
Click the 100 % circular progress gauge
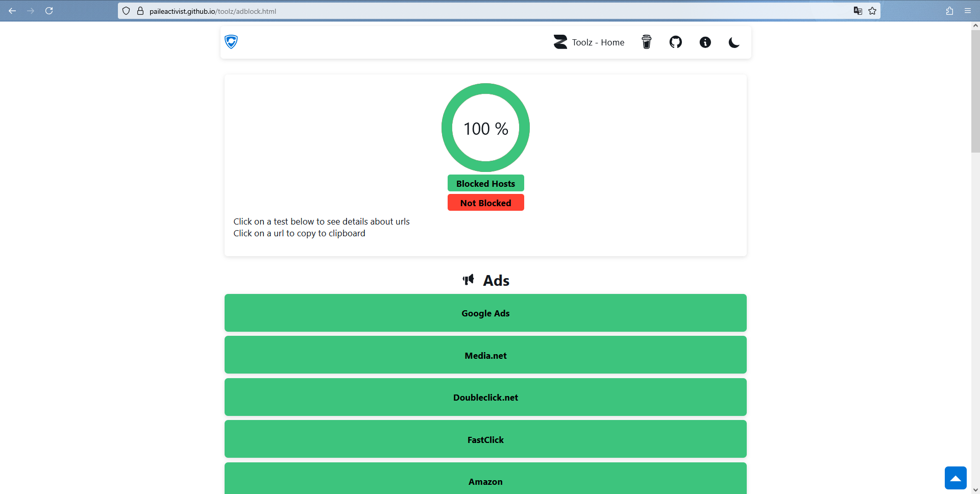tap(485, 128)
